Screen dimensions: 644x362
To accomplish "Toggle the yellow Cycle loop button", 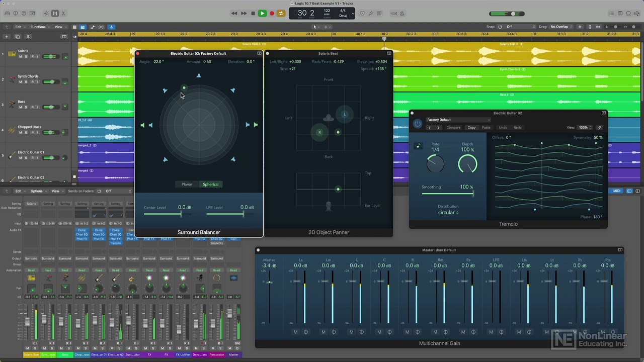I will tap(281, 13).
